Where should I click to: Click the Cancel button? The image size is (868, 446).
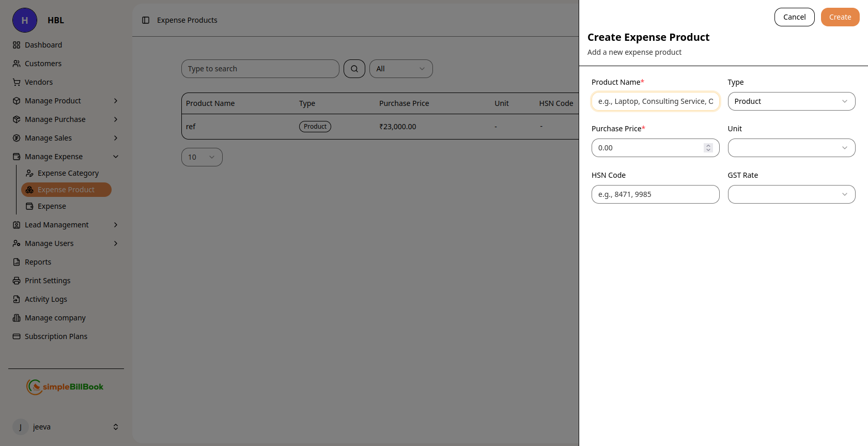(795, 17)
